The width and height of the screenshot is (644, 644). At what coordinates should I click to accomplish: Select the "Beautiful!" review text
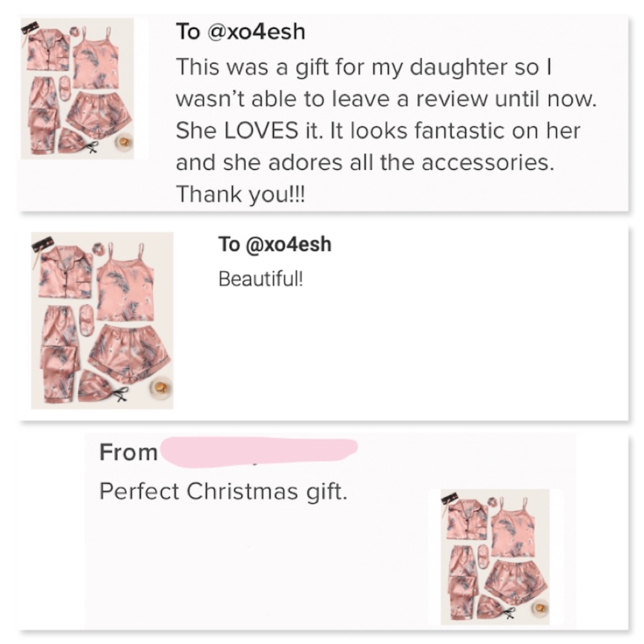coord(260,279)
